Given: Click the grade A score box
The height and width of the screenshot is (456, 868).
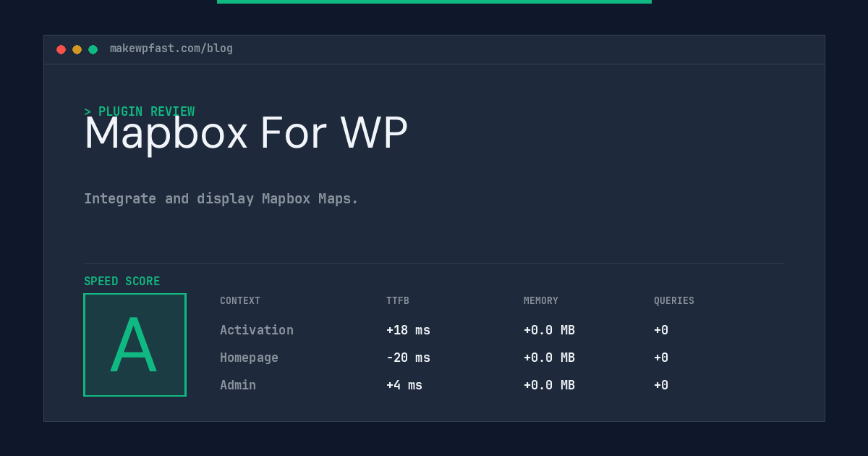Looking at the screenshot, I should tap(135, 345).
